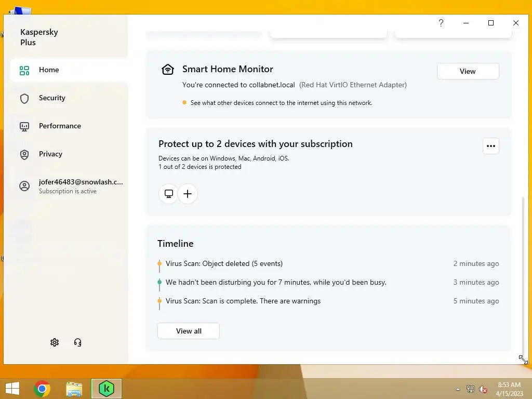Viewport: 532px width, 399px height.
Task: Click View button for Smart Home Monitor
Action: tap(468, 71)
